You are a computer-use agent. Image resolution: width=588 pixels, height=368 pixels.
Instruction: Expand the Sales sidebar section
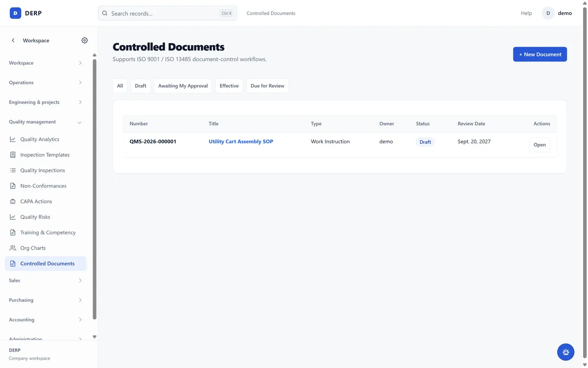(46, 280)
